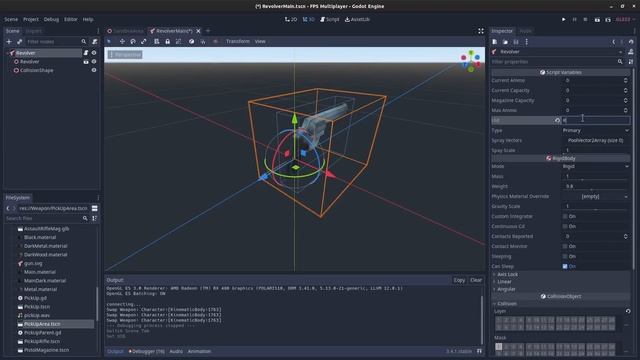Screen dimensions: 640x360
Task: Expand the Linear section
Action: [503, 282]
